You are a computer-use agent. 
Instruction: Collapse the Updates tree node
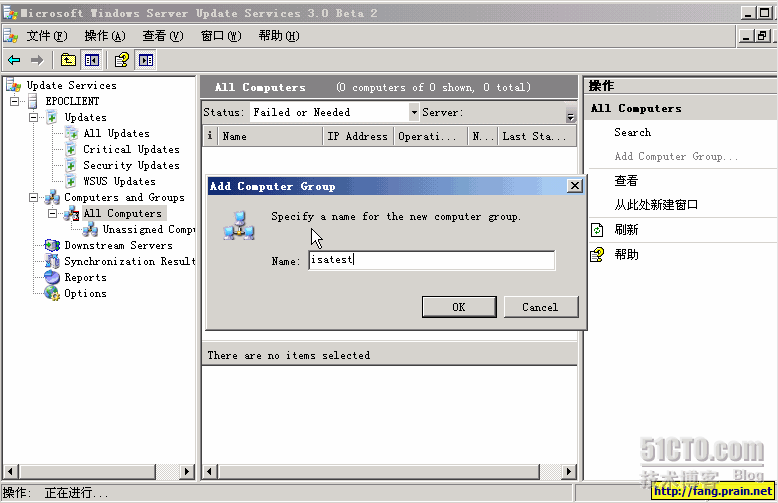coord(33,118)
